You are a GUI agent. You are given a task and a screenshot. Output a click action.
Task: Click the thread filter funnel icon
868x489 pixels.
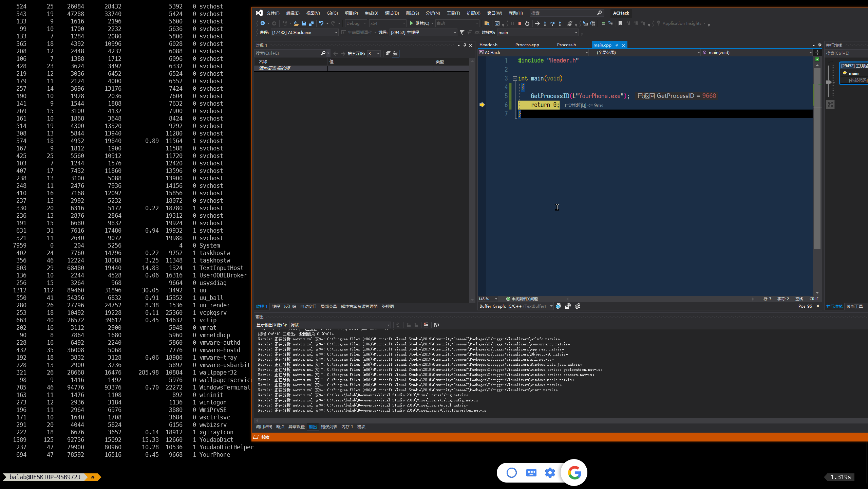(x=462, y=32)
